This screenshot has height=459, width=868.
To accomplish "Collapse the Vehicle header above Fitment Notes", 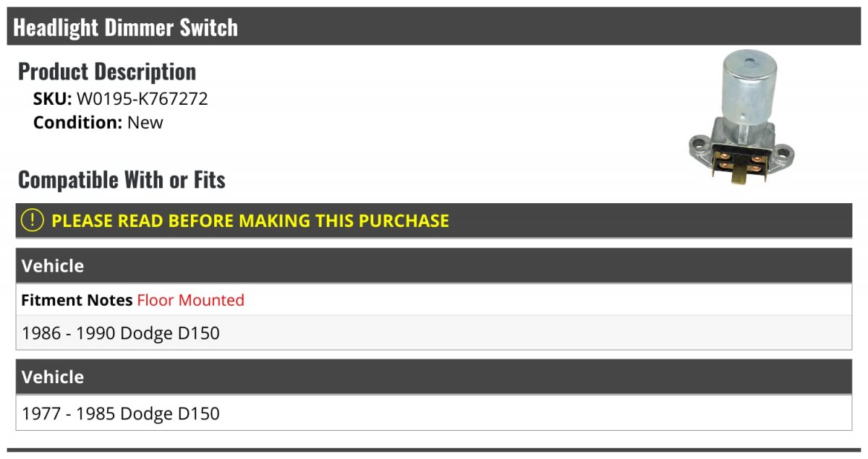I will pos(53,266).
